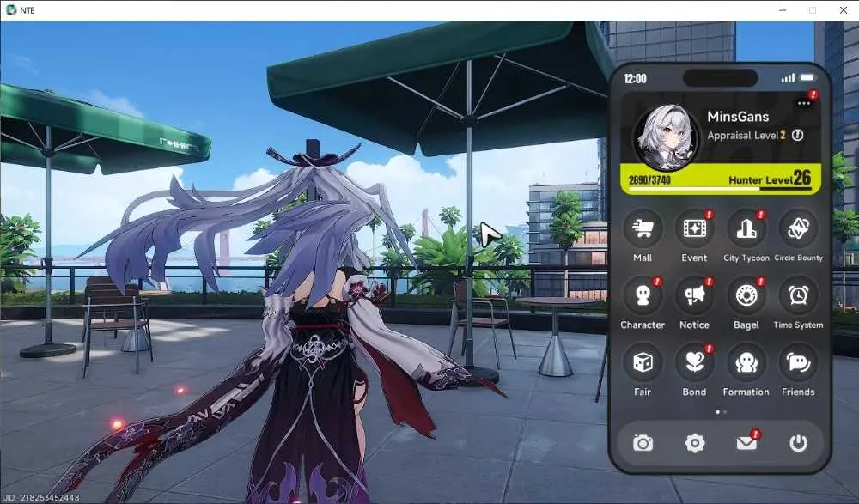Open the Formation team icon
The height and width of the screenshot is (504, 859).
746,362
